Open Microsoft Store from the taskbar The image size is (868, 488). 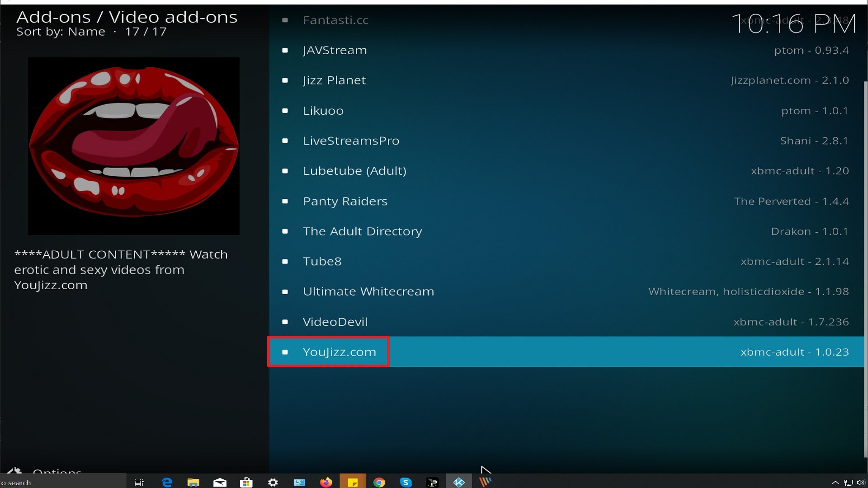(246, 482)
